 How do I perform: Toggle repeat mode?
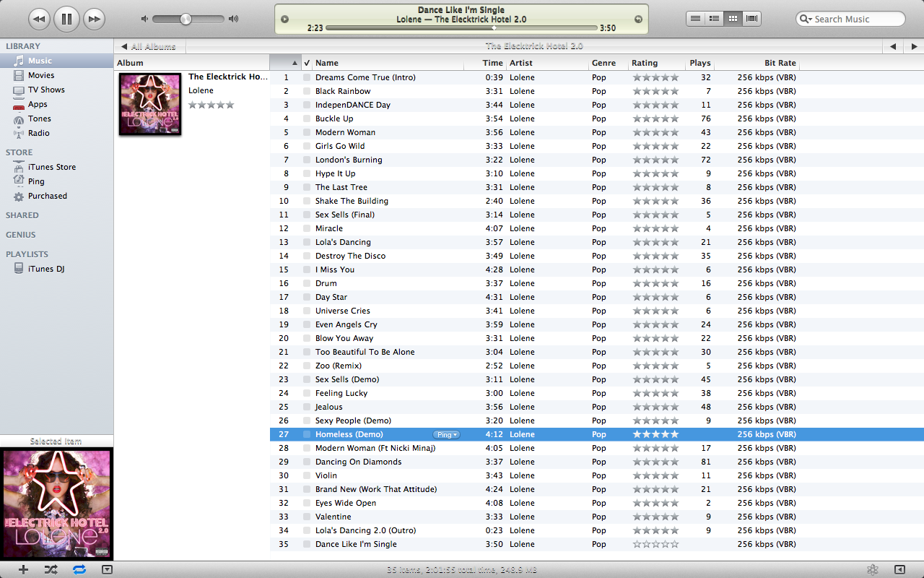79,569
